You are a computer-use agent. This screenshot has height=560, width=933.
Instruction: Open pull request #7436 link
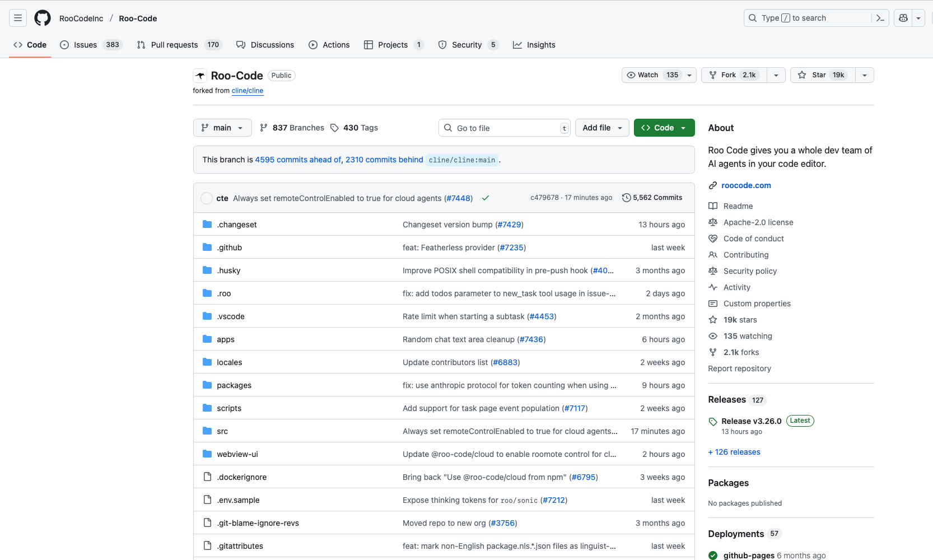pos(531,339)
